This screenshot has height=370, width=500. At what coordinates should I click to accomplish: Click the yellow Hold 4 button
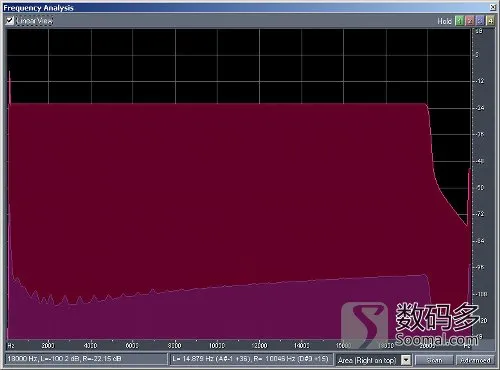click(490, 21)
